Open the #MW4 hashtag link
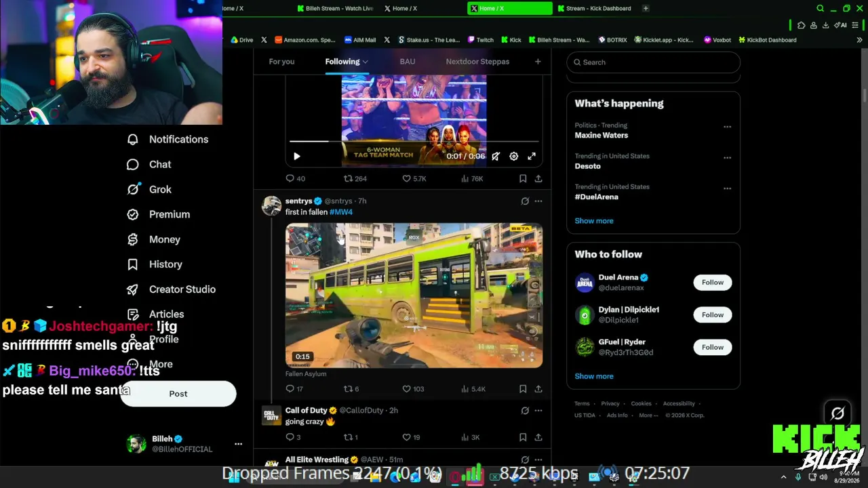 pos(341,212)
